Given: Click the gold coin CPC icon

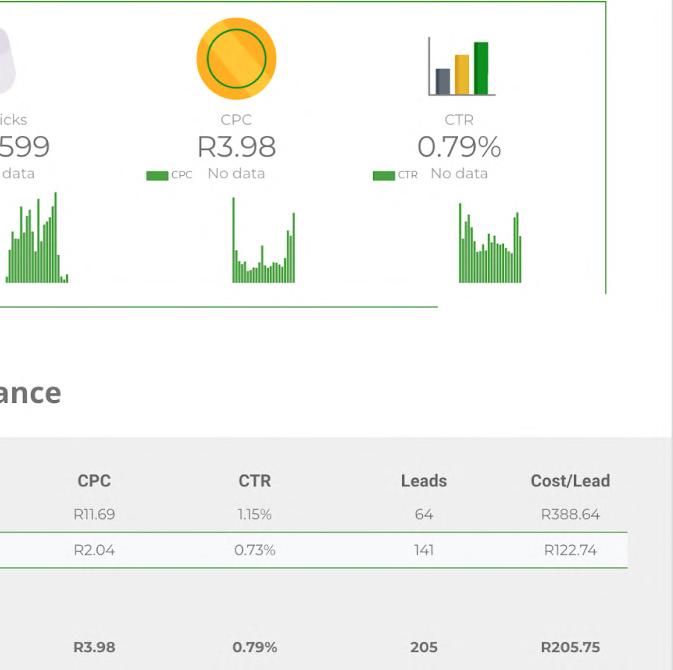Looking at the screenshot, I should (236, 58).
